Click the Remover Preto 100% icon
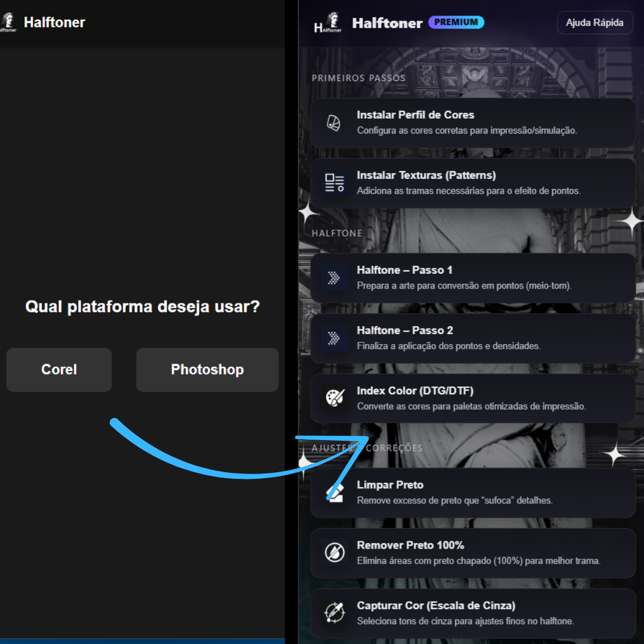This screenshot has height=644, width=644. (x=334, y=553)
